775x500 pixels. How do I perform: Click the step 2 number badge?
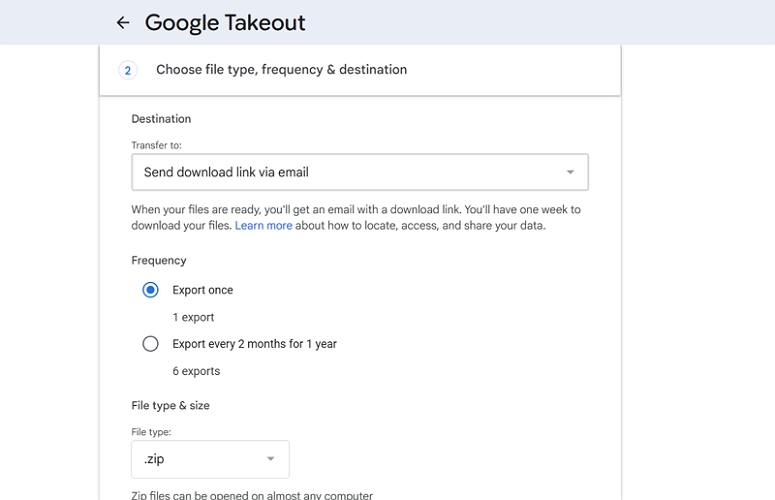(x=128, y=70)
